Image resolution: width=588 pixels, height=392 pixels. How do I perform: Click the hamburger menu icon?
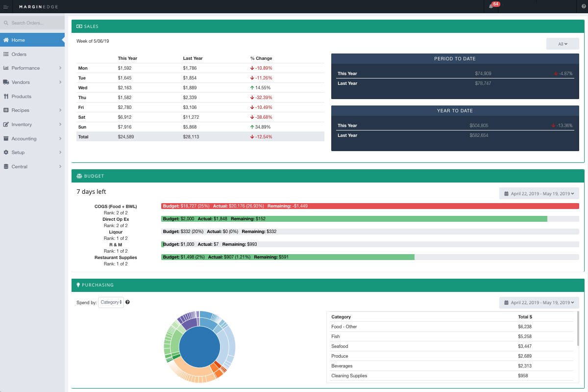6,6
